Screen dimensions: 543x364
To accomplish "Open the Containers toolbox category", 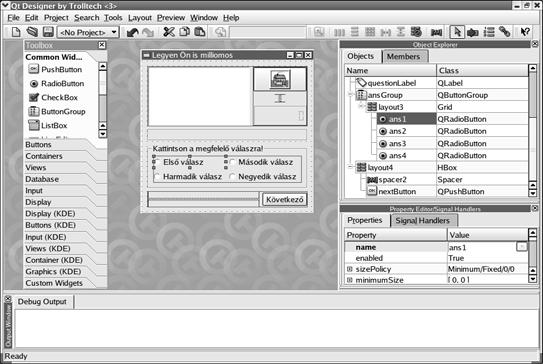I will [44, 156].
